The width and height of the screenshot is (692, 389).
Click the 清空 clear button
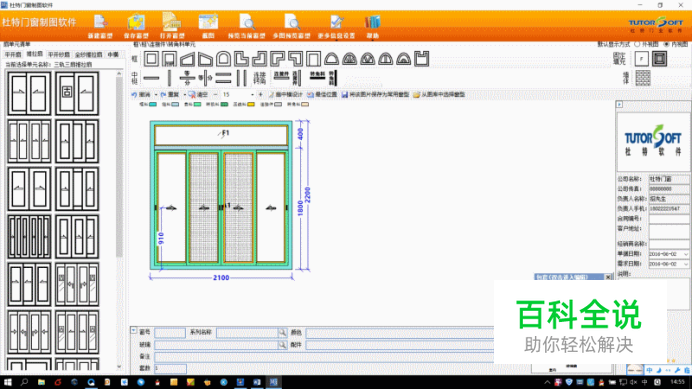pos(198,94)
